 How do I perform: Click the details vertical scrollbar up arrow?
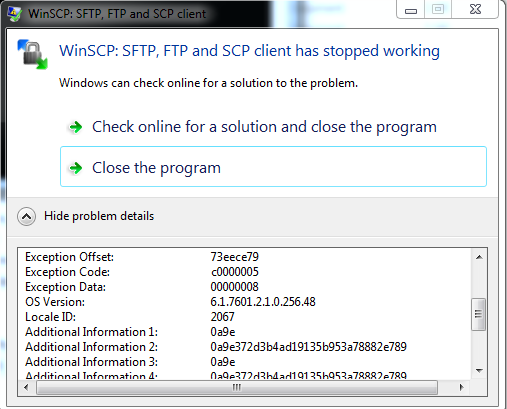(x=479, y=257)
